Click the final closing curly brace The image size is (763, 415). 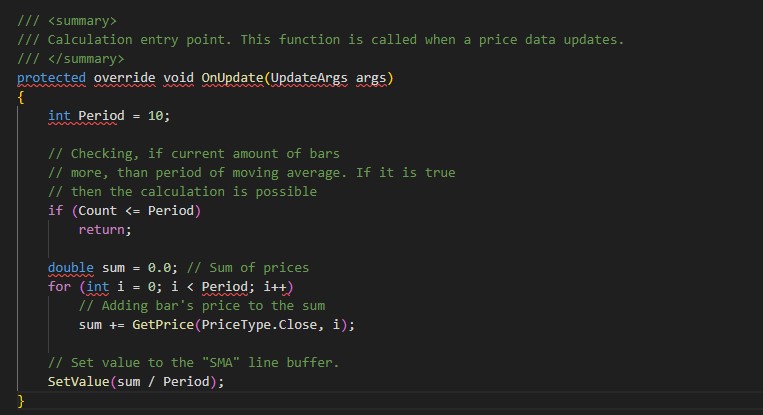pos(21,401)
